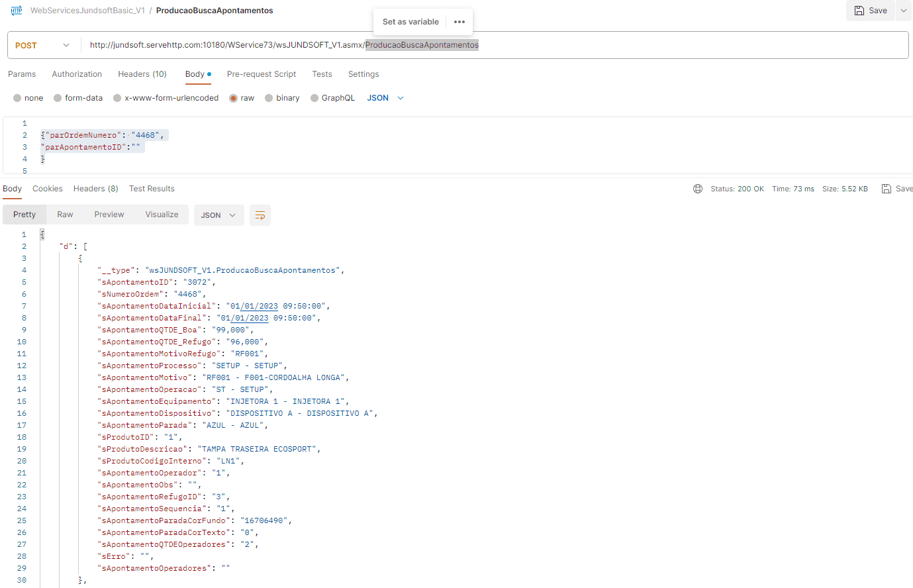This screenshot has height=588, width=913.
Task: Click the sApontamentoID "3072" response line
Action: [x=157, y=282]
